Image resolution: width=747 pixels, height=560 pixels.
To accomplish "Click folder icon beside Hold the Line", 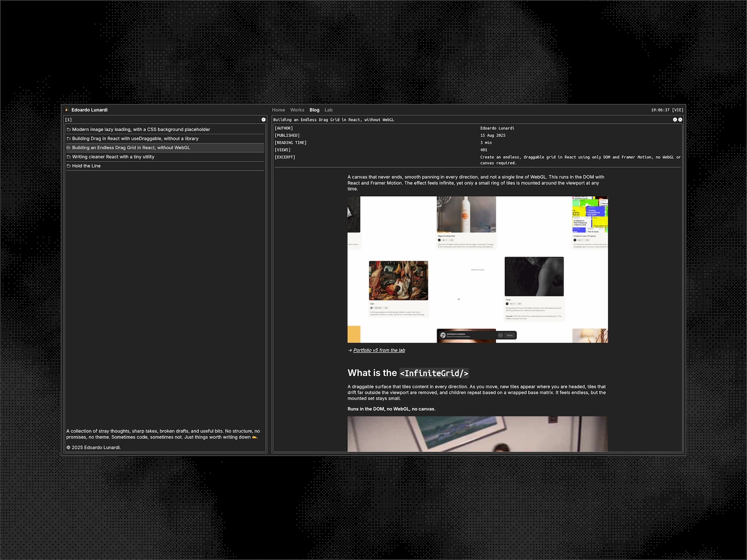I will coord(69,166).
